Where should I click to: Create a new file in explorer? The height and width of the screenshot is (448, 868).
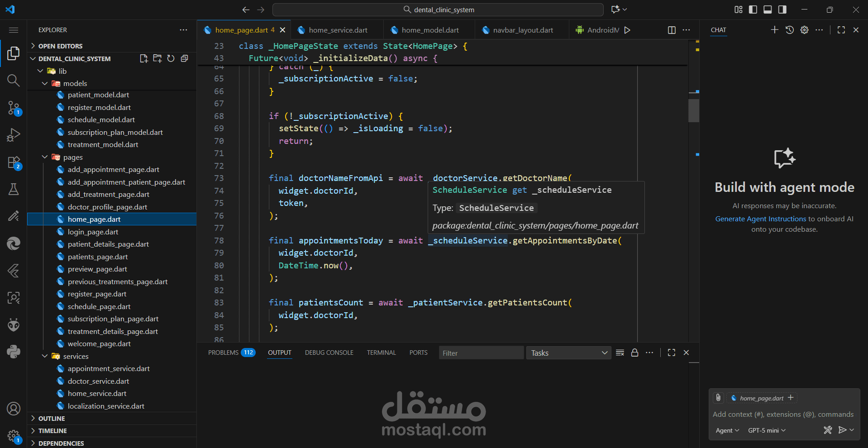(144, 58)
